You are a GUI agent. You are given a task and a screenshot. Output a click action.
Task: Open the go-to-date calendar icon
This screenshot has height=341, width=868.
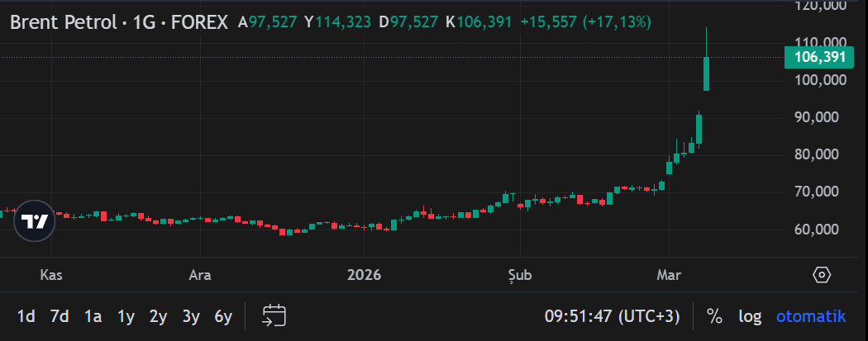[x=274, y=315]
